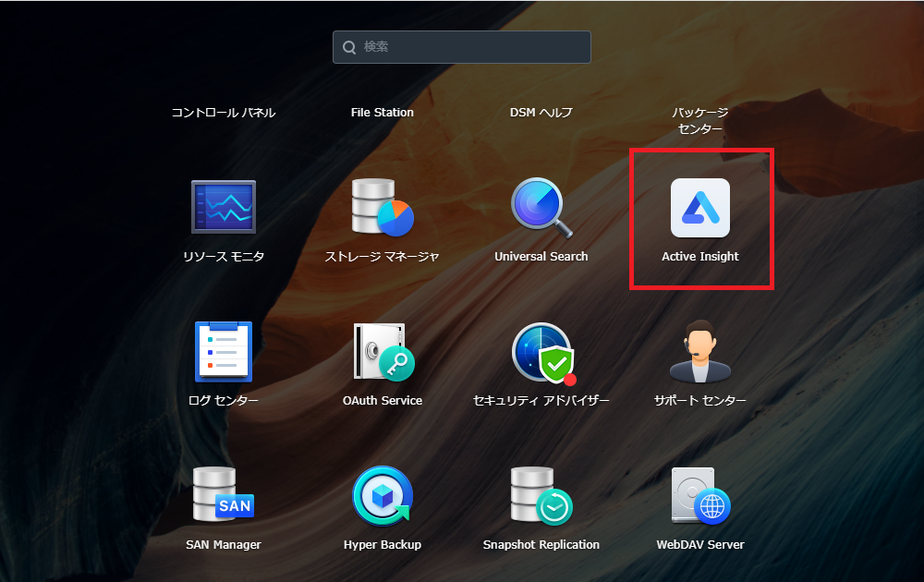Launch the SAN Manager app
This screenshot has width=924, height=582.
[224, 494]
